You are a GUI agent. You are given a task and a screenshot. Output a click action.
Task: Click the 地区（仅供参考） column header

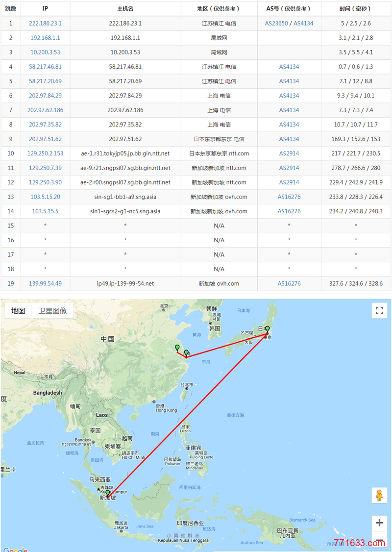(x=219, y=9)
